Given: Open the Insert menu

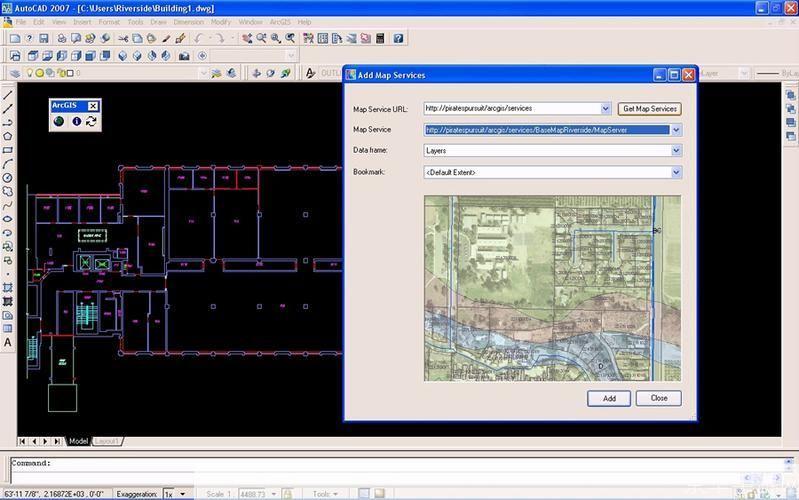Looking at the screenshot, I should tap(82, 22).
